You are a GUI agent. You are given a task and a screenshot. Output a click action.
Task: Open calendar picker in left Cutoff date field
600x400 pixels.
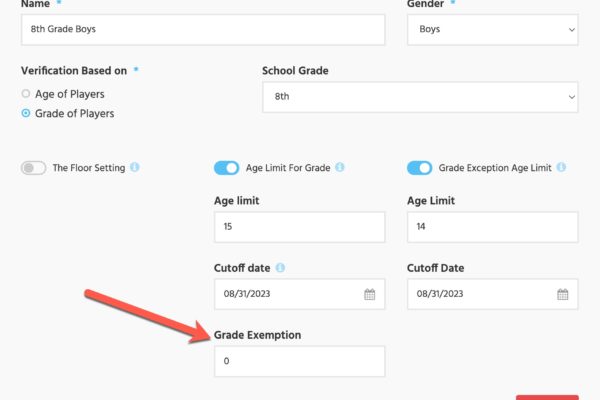[369, 294]
